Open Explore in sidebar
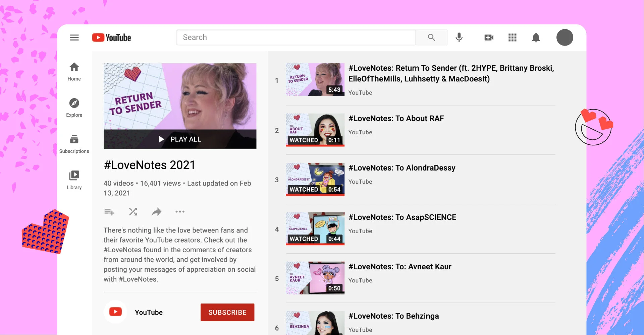Screen dimensions: 644x335 74,108
